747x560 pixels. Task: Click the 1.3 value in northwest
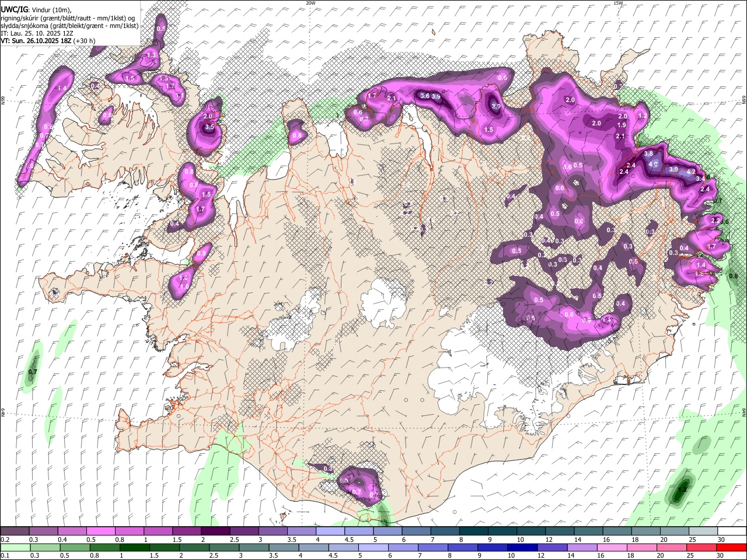click(x=151, y=55)
